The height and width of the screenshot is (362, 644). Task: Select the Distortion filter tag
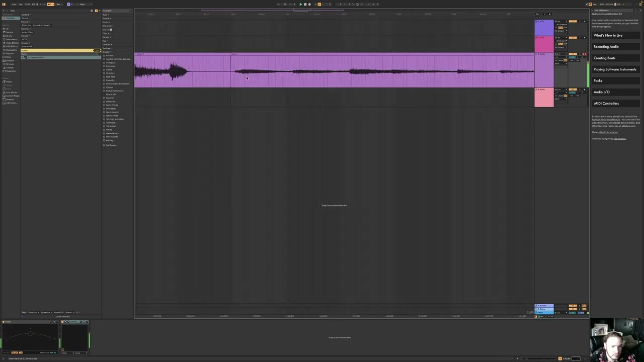click(x=27, y=25)
